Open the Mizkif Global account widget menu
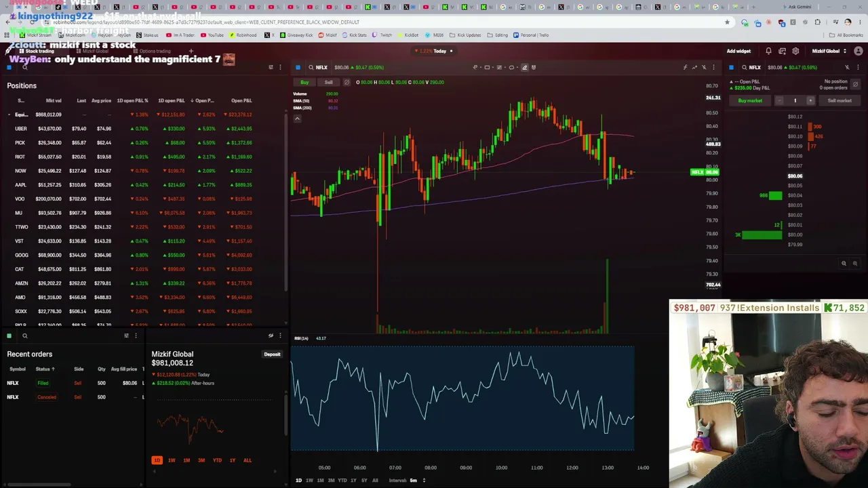Screen dimensions: 868x488 [x=280, y=335]
